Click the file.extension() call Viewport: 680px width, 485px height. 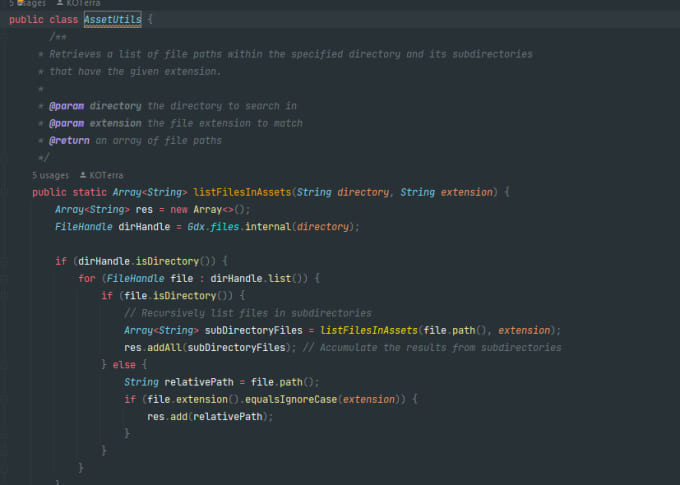pos(193,400)
